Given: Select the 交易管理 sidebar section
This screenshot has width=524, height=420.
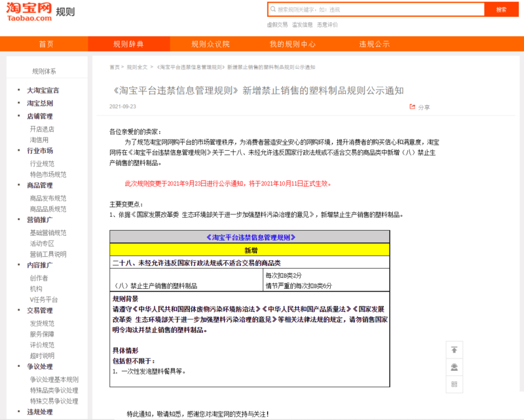Looking at the screenshot, I should click(40, 311).
